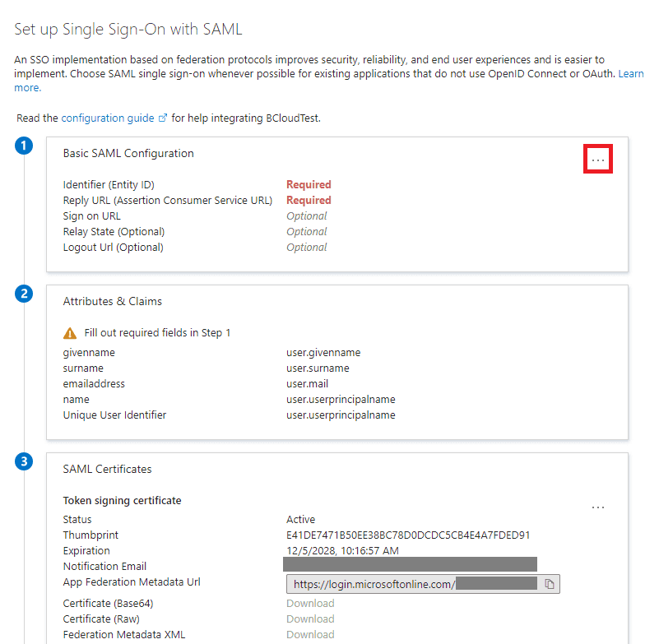659x644 pixels.
Task: Click Required next to Reply URL
Action: click(x=309, y=201)
